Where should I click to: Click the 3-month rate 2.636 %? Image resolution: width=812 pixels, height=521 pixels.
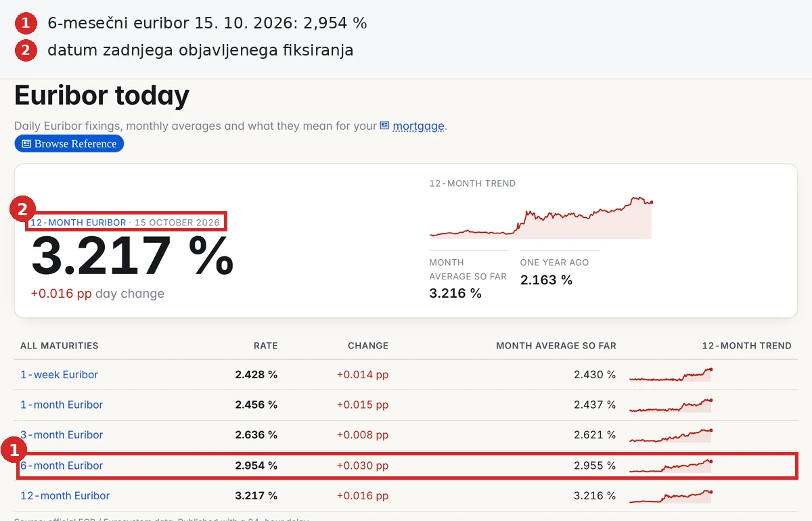pos(256,435)
